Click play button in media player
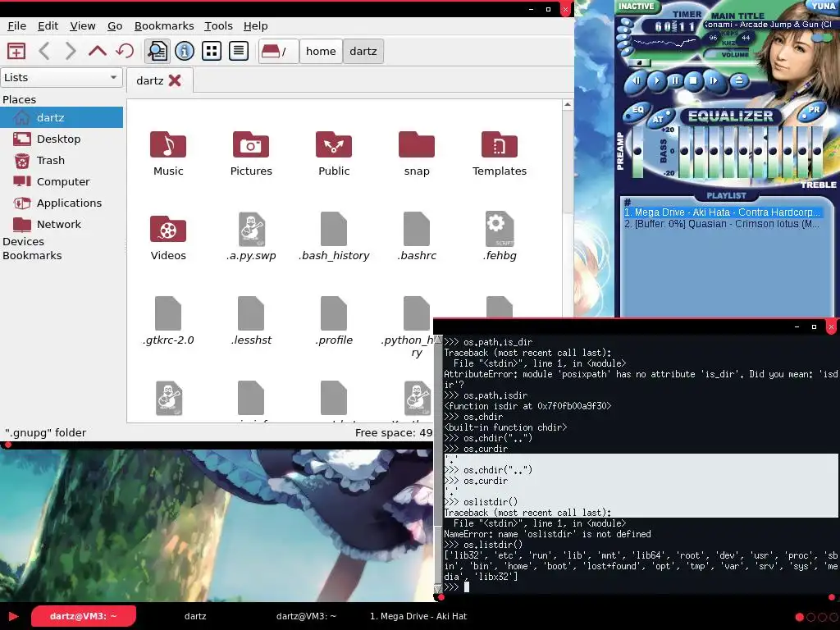Screen dimensions: 840x630 coord(656,81)
